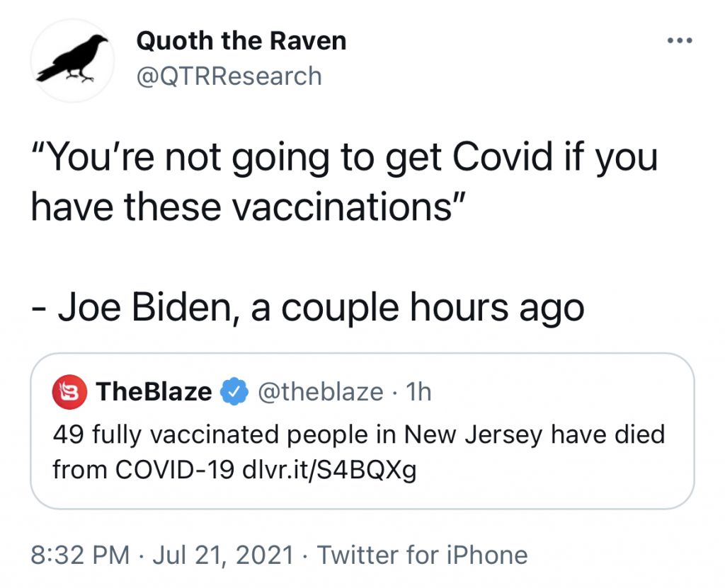Open the Twitter for iPhone source link
Viewport: 725px width, 588px height.
(x=422, y=554)
